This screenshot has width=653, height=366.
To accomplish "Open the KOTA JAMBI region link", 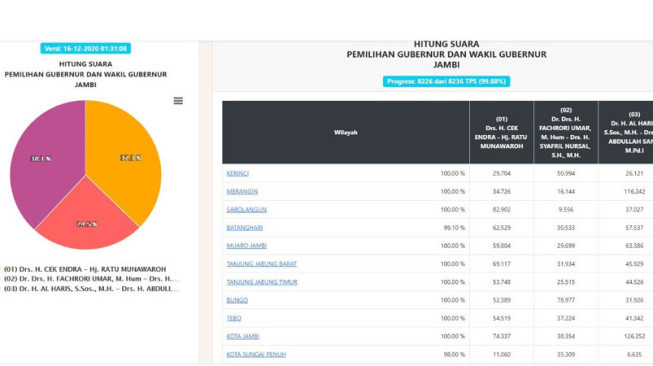I will (x=243, y=336).
